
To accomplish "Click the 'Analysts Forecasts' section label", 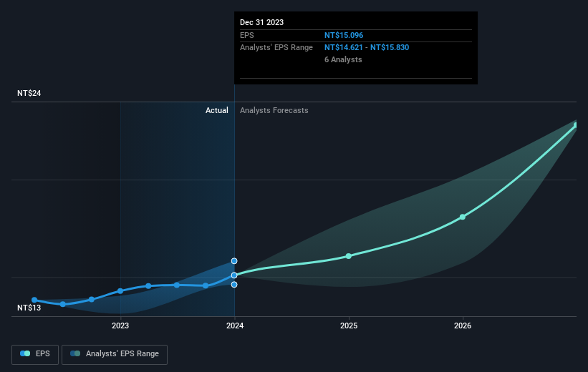I will [274, 110].
